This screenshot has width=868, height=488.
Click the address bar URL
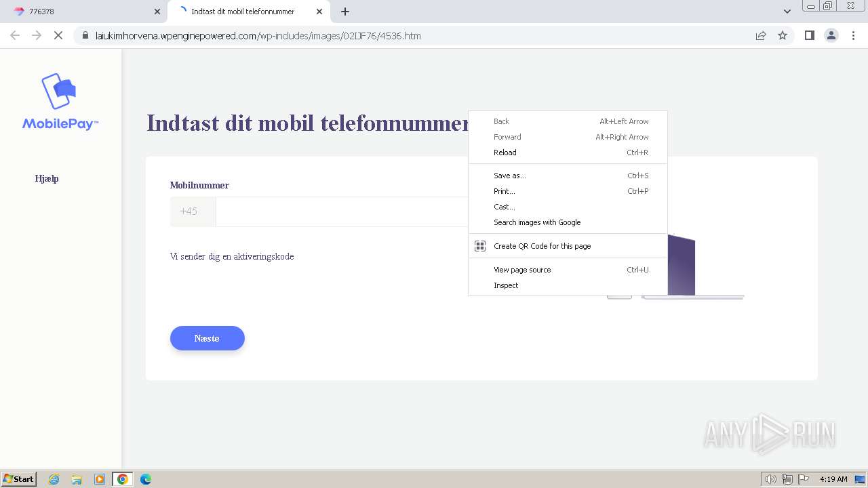tap(258, 35)
